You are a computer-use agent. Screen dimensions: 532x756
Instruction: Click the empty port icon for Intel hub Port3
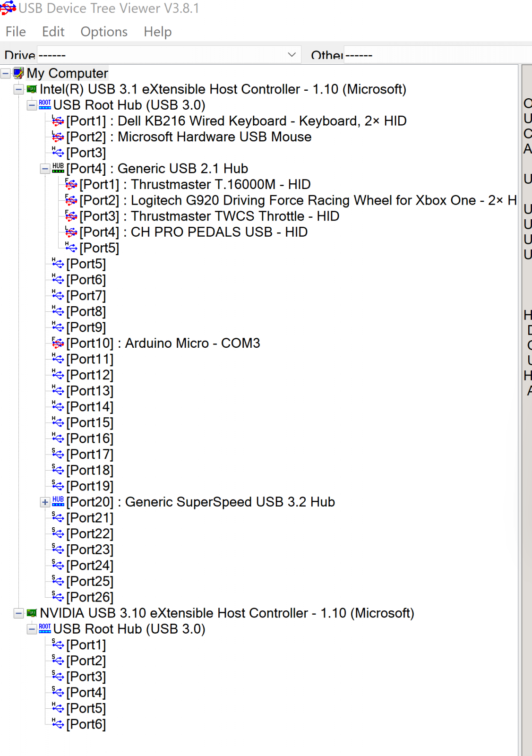pos(58,153)
